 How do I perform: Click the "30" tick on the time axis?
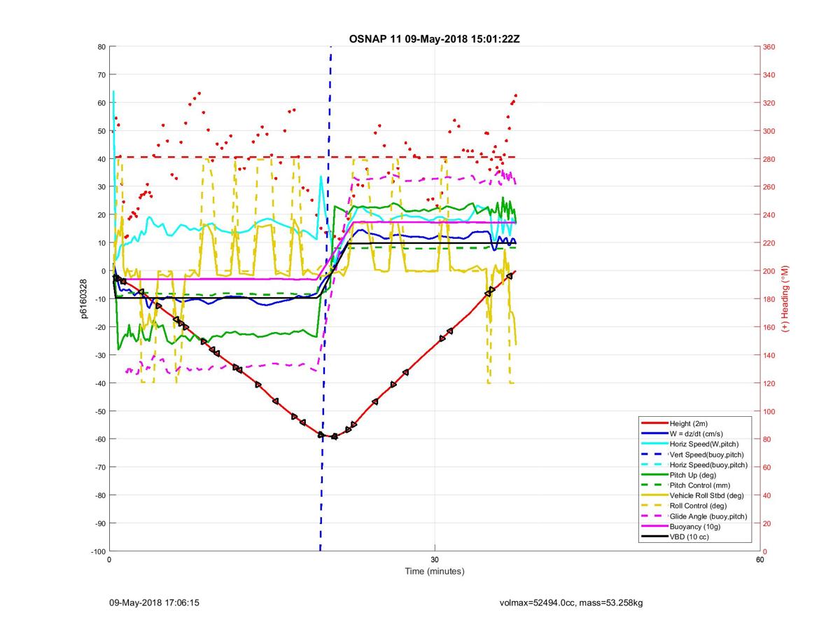[x=435, y=560]
